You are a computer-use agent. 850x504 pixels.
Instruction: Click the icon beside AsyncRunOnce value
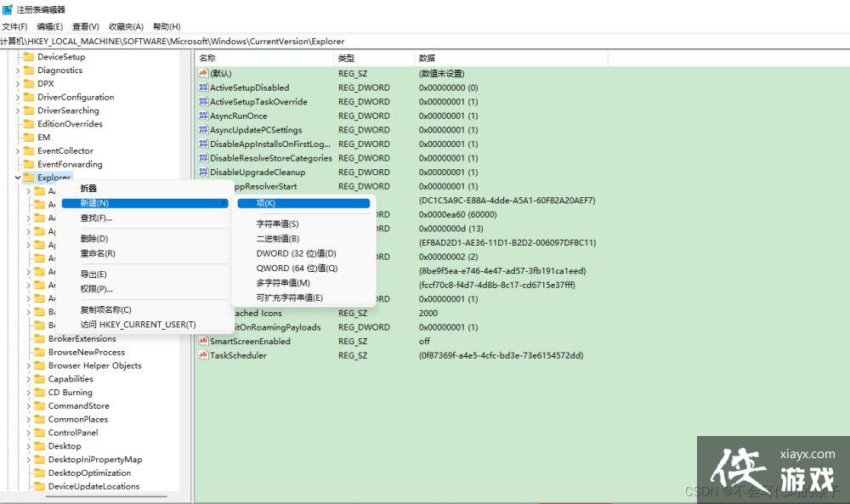(203, 116)
